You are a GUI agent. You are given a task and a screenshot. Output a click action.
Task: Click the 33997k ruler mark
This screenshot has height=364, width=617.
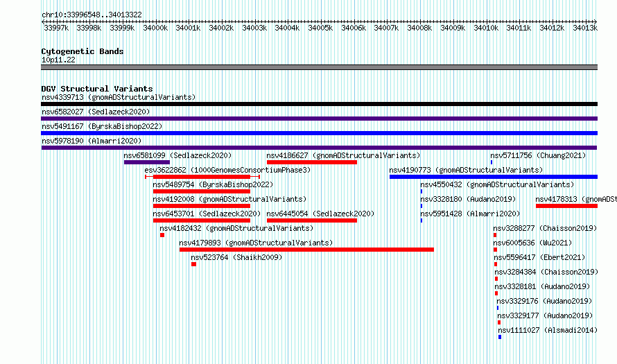pyautogui.click(x=56, y=28)
